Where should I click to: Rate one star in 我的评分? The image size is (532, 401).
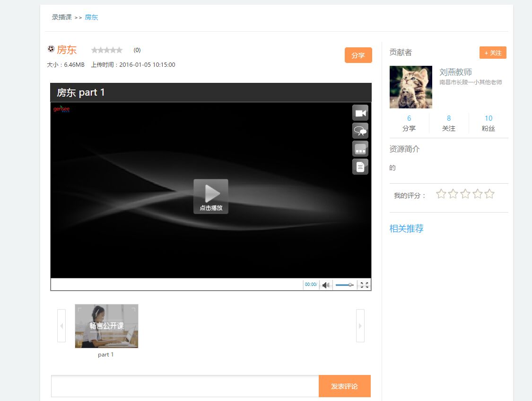441,194
